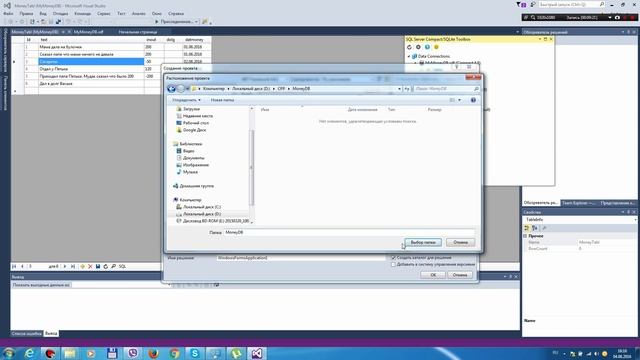The image size is (640, 360).
Task: Open 'Вид' menu
Action: click(43, 13)
